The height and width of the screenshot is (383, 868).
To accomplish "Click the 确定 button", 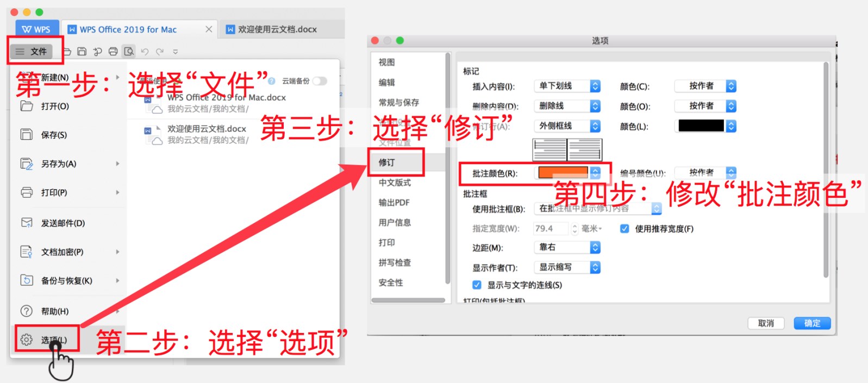I will [x=812, y=323].
